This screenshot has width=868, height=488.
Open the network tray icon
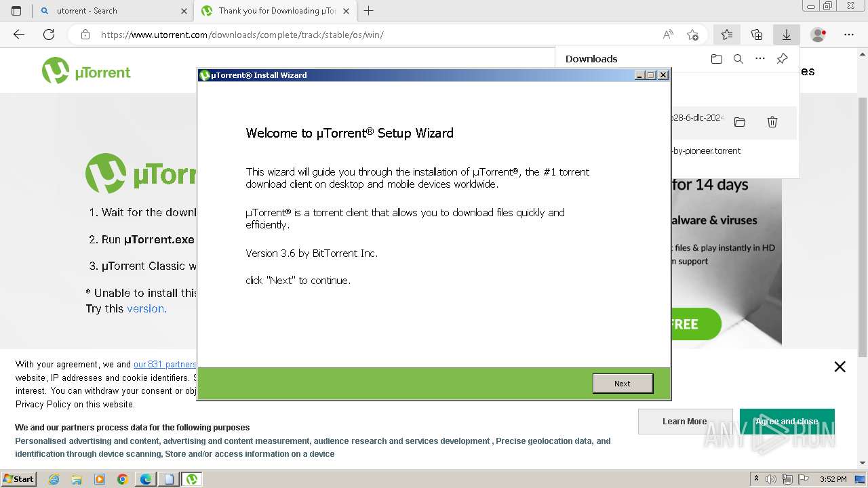click(x=787, y=479)
